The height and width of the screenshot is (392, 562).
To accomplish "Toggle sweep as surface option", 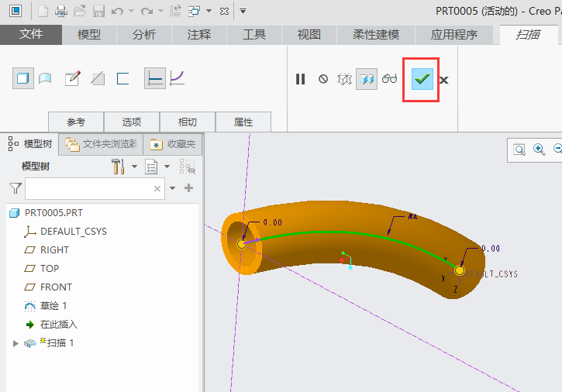I will pyautogui.click(x=46, y=78).
